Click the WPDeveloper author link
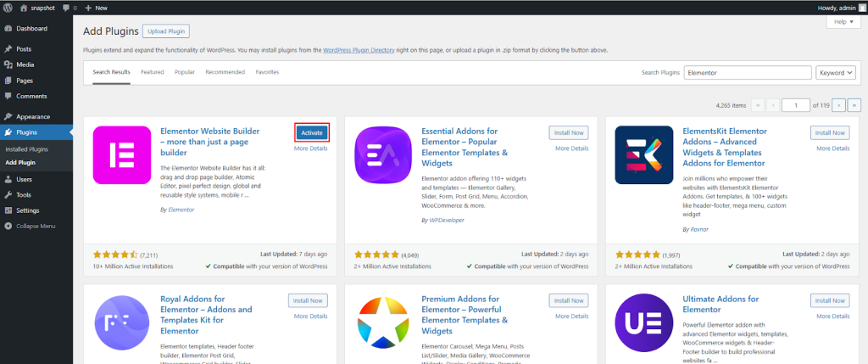The image size is (868, 364). click(x=447, y=221)
